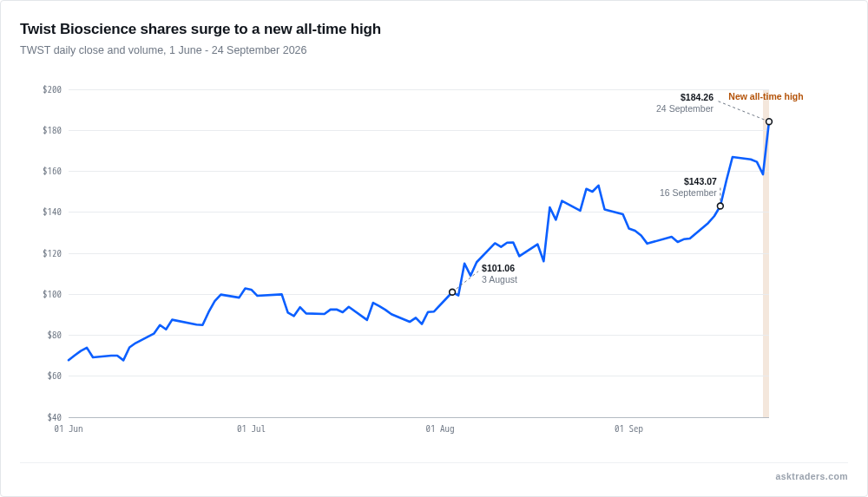Click the $200 y-axis label
Viewport: 868px width, 497px height.
[52, 89]
